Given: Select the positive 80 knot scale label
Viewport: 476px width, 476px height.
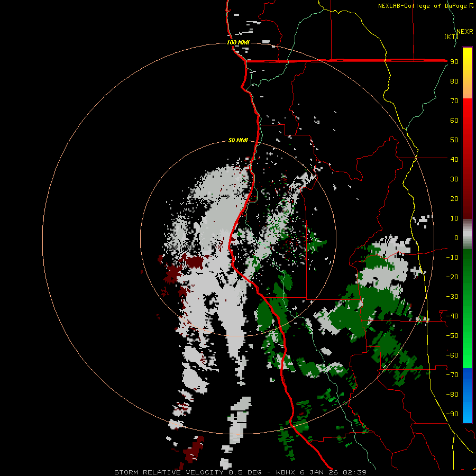Looking at the screenshot, I should click(454, 81).
